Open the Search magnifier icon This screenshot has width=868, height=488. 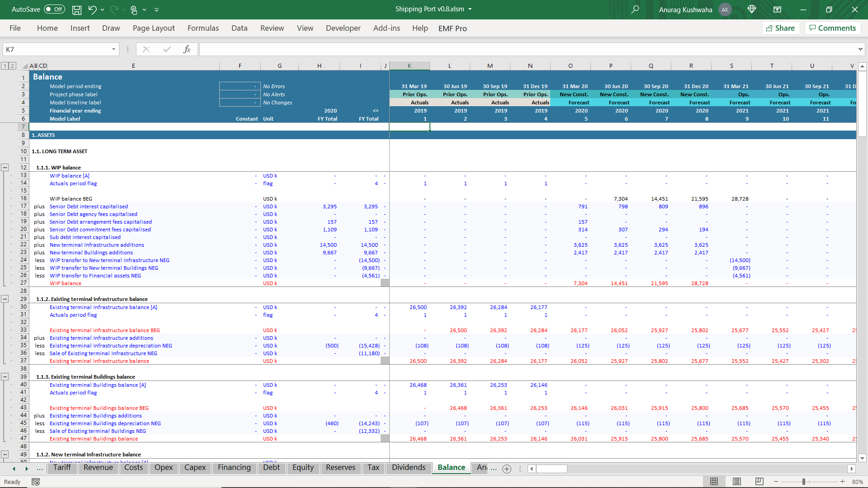(635, 9)
